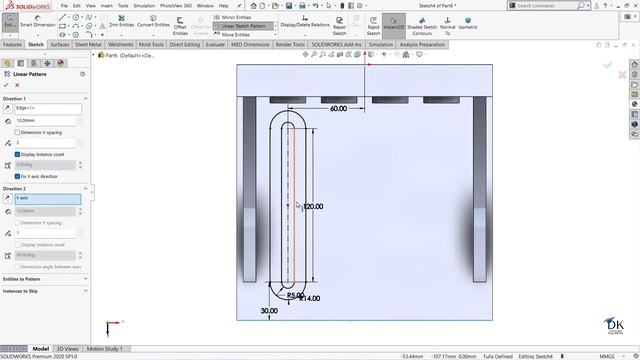Viewport: 640px width, 360px height.
Task: Click the Normal To view icon
Action: pyautogui.click(x=447, y=26)
